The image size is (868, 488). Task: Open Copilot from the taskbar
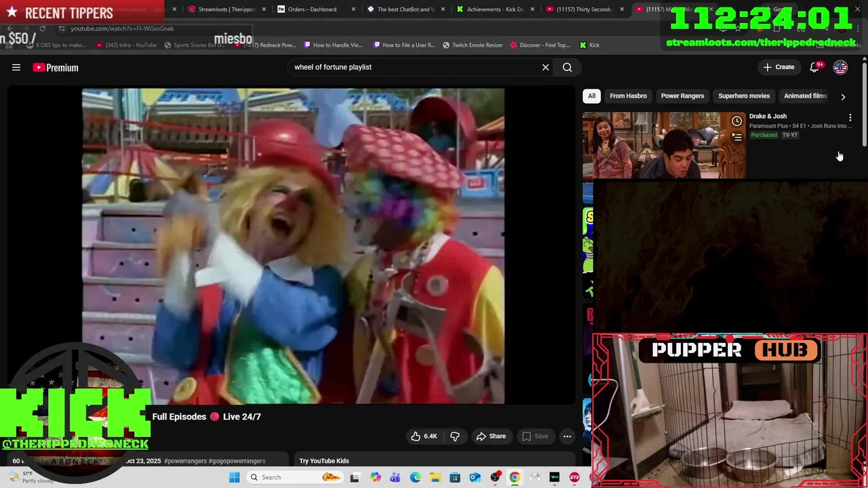(375, 477)
